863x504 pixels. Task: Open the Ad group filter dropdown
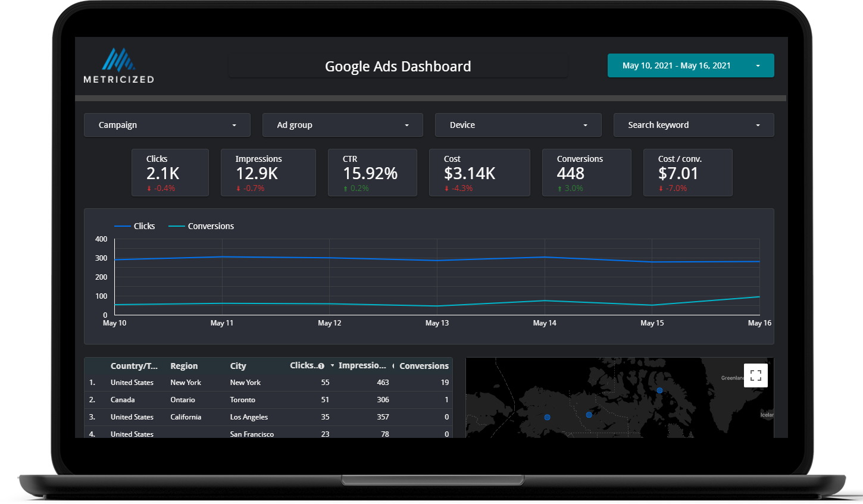(342, 125)
